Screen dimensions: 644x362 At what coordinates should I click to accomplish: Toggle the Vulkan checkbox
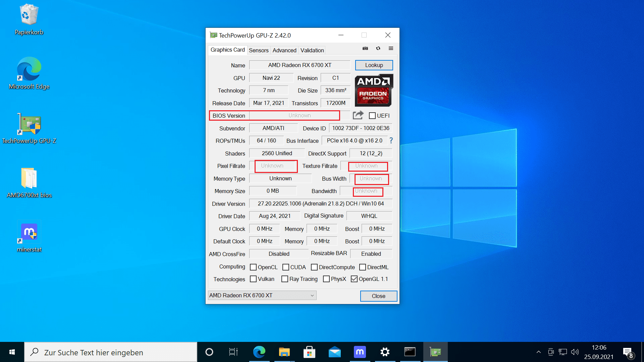pos(253,279)
